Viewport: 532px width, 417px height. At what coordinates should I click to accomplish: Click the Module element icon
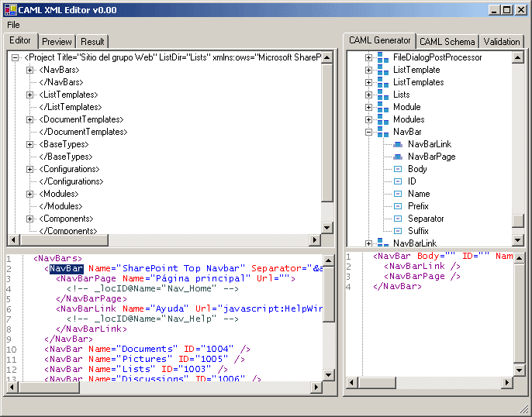(x=383, y=107)
